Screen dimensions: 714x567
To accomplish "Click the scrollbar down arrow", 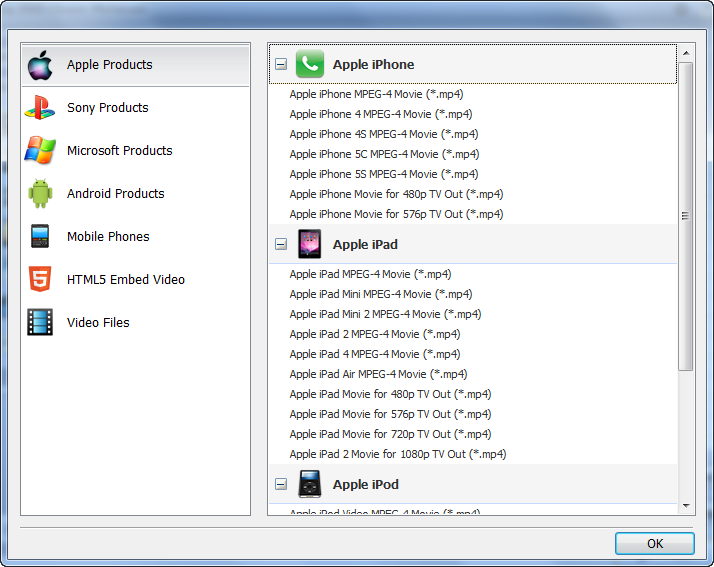I will point(686,506).
